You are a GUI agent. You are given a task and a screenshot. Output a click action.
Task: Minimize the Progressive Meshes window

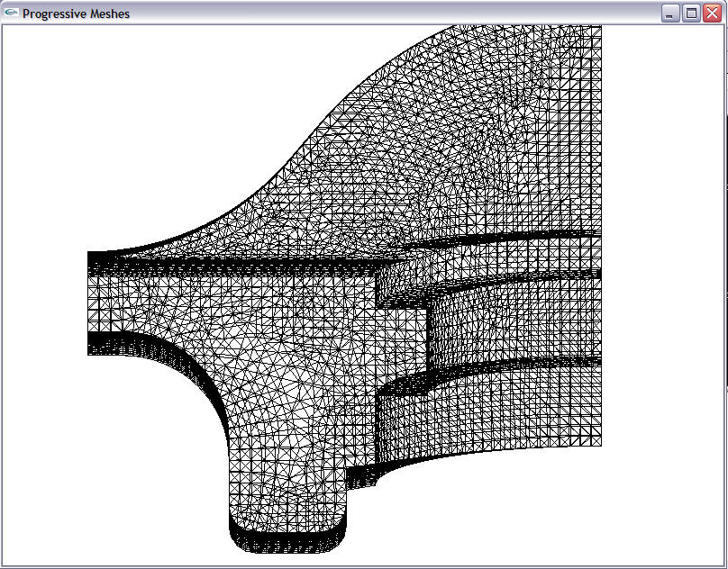pyautogui.click(x=669, y=14)
